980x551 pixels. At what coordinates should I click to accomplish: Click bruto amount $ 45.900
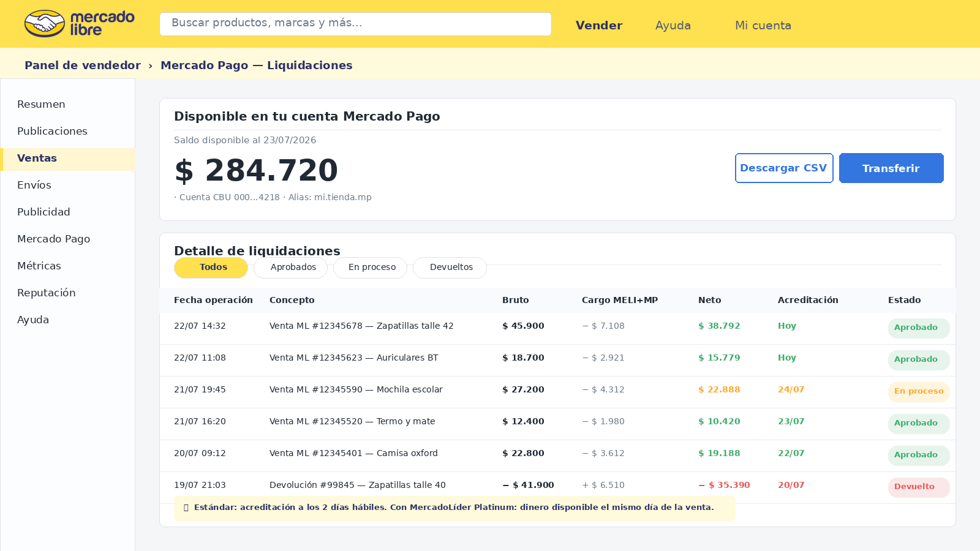tap(523, 326)
